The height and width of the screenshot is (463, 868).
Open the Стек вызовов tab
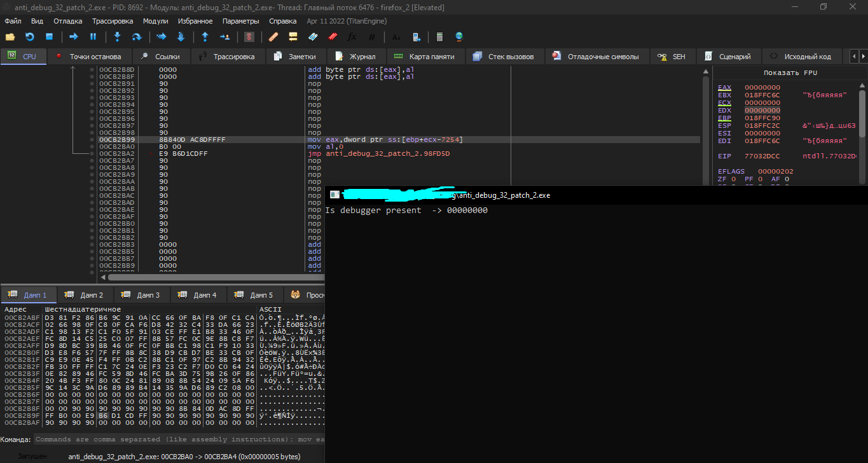(505, 56)
